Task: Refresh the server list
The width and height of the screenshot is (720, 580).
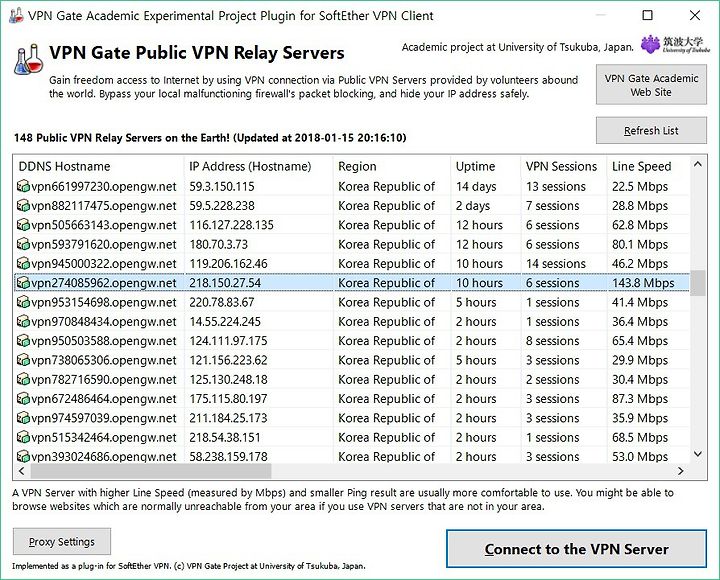Action: click(x=651, y=130)
